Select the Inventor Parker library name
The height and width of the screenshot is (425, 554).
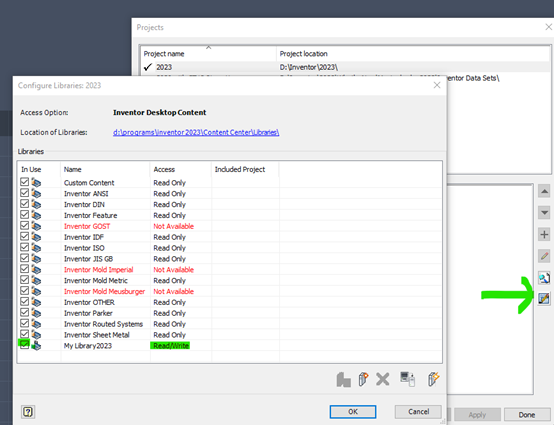(88, 313)
